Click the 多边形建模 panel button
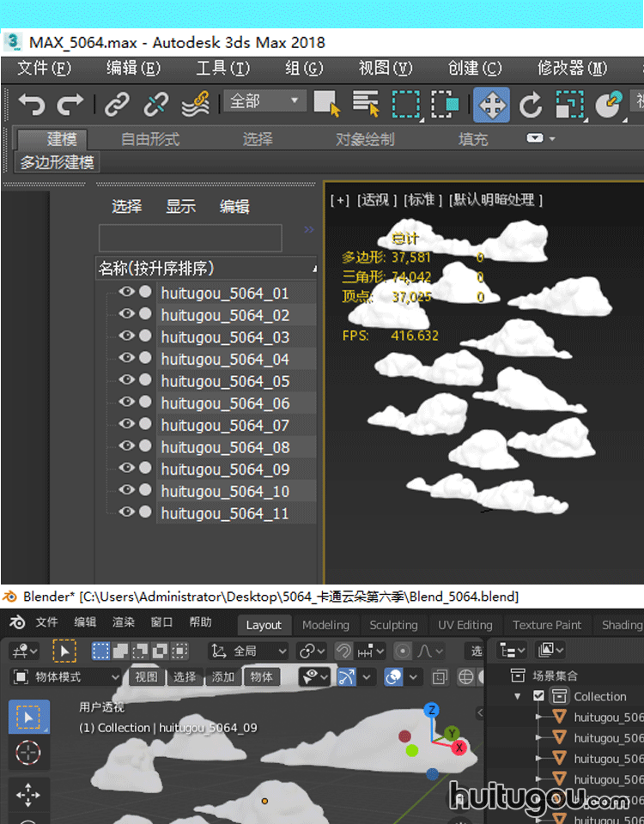The image size is (644, 824). click(x=58, y=162)
